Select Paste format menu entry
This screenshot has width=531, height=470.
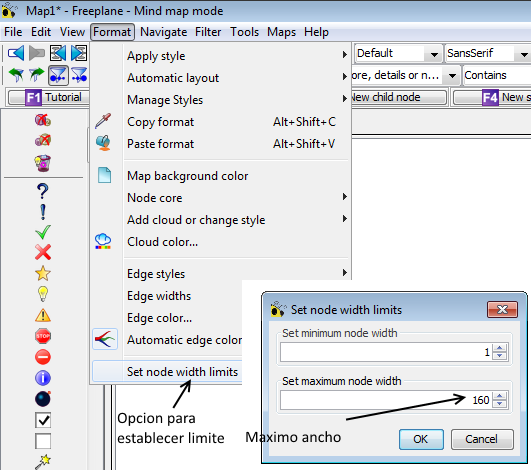(221, 144)
